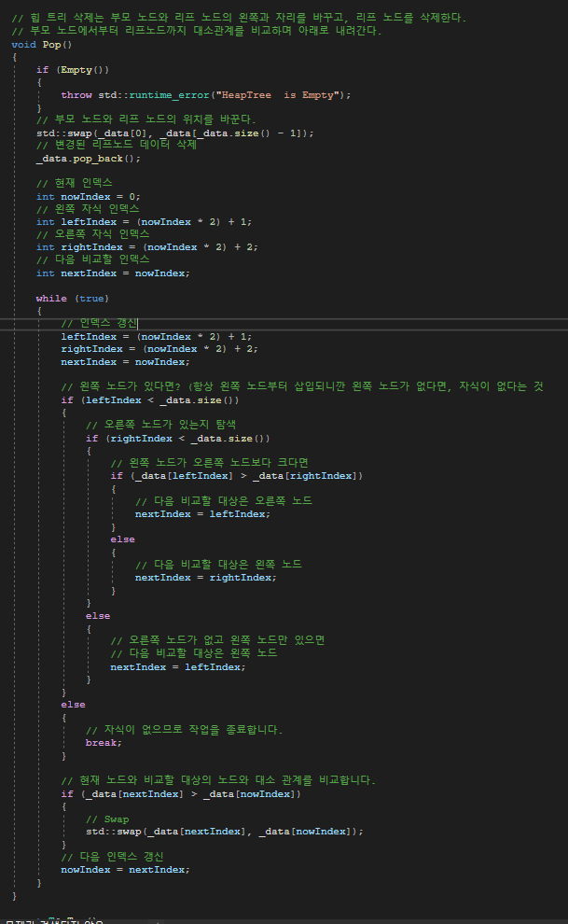Click "// 왼쪽 노드가 오른쪽 노드보다 크다면" comment
Screen dimensions: 568x924
[x=209, y=463]
